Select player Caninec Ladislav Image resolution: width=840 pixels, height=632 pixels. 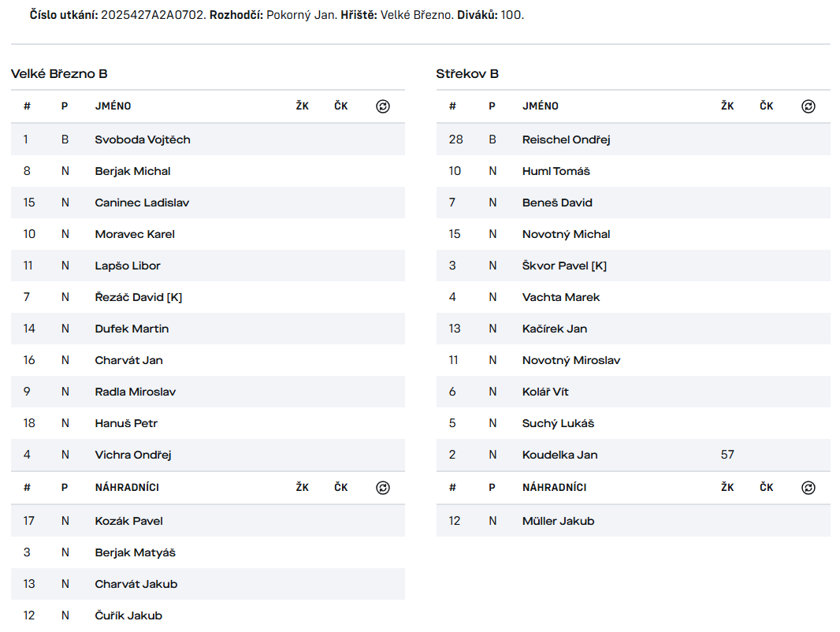tap(142, 203)
